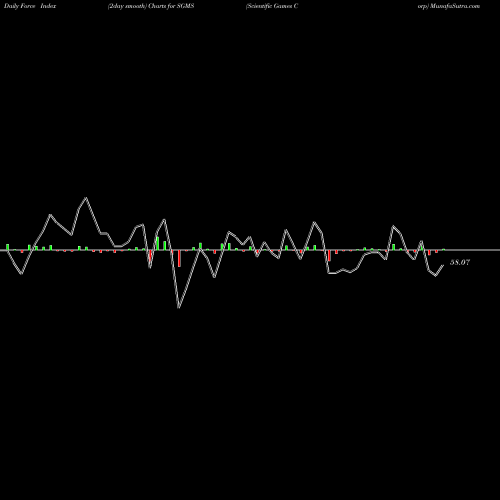The image size is (500, 500).
Task: Click the 'Daily Force Index' title text
Action: click(x=30, y=6)
